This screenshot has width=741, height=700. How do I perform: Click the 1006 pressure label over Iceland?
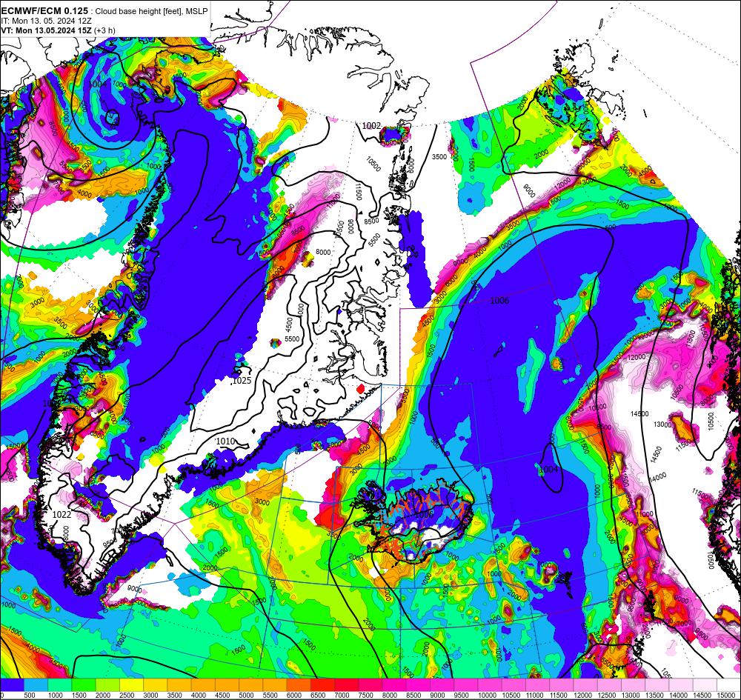point(424,514)
